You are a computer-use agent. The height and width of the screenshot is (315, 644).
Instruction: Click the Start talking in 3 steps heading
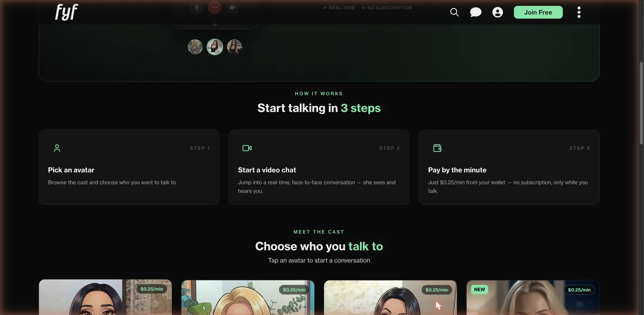319,108
